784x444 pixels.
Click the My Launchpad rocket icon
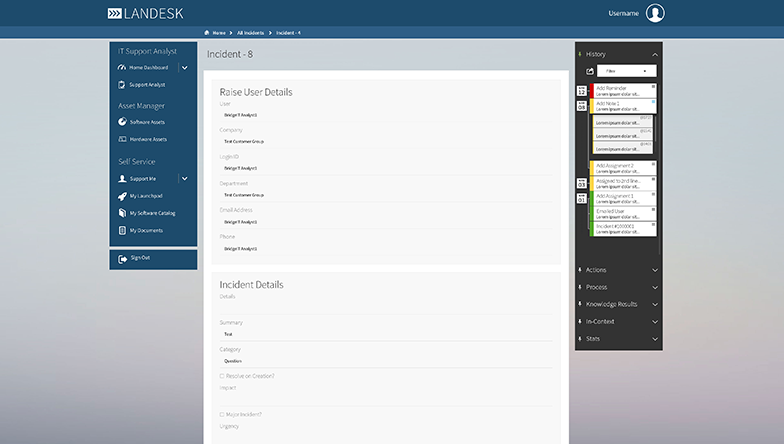pos(121,196)
